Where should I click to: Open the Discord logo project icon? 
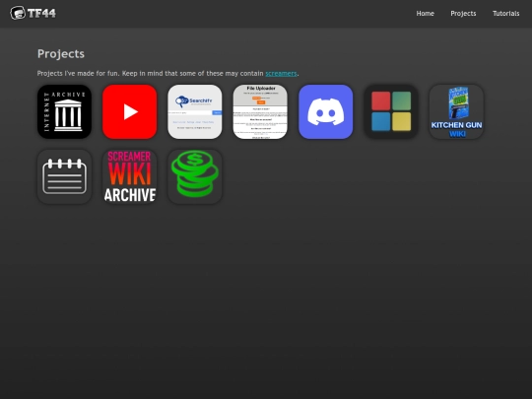click(x=326, y=111)
